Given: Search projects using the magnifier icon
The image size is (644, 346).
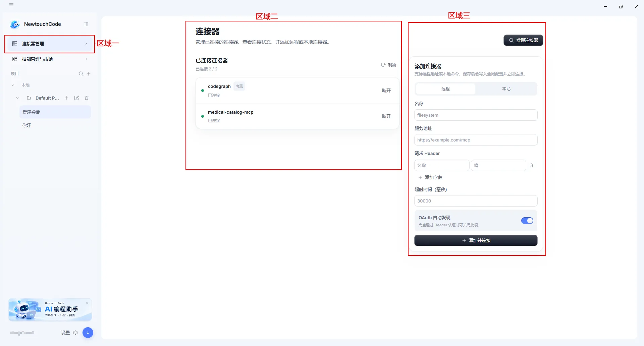Looking at the screenshot, I should click(x=81, y=74).
